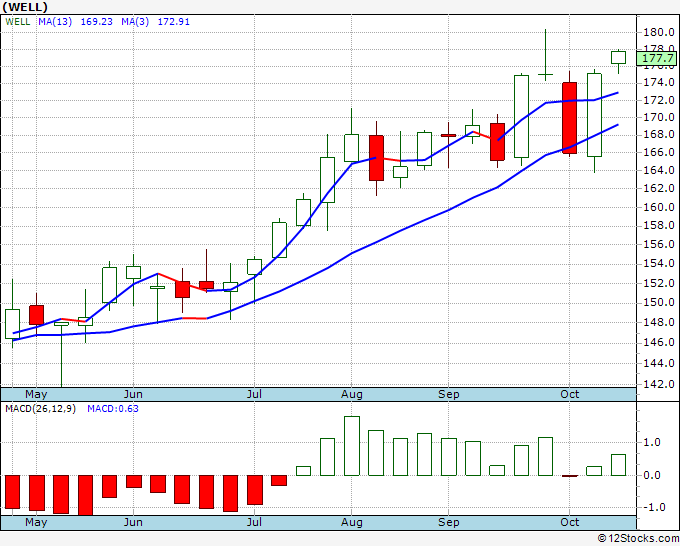
Task: Select the 166.0 price axis label
Action: [659, 152]
